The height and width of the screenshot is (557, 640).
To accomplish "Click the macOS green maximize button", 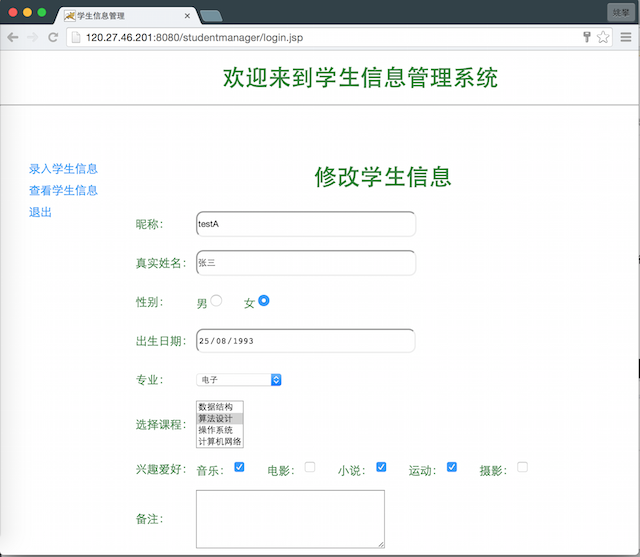I will (x=42, y=12).
